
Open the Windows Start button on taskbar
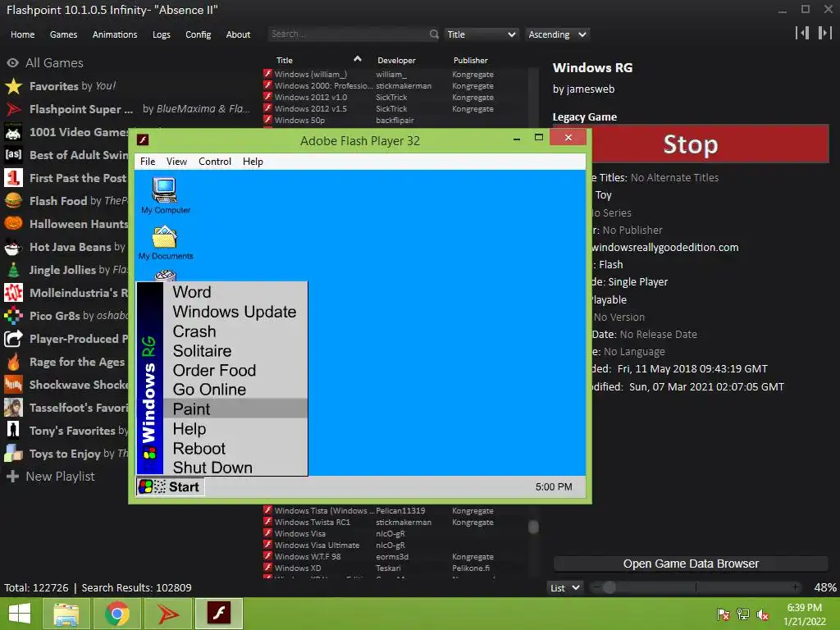tap(20, 614)
